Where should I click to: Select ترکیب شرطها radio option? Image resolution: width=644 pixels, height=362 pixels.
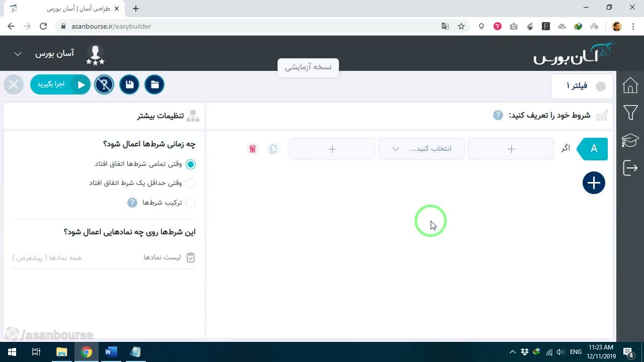[x=191, y=203]
